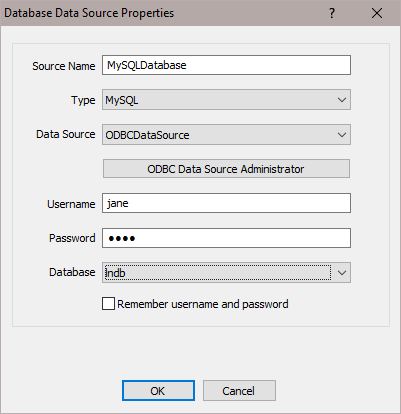Click the Password label
Screen dimensions: 401x414
tap(72, 238)
